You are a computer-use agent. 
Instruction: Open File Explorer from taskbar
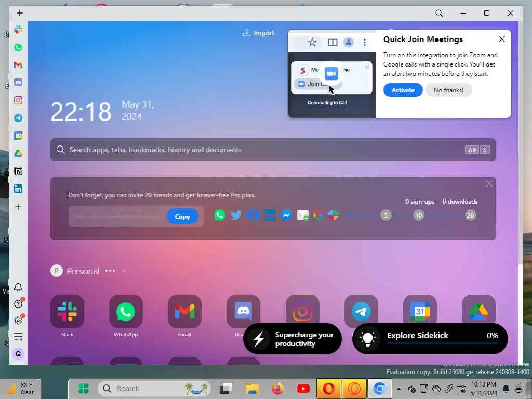click(252, 389)
